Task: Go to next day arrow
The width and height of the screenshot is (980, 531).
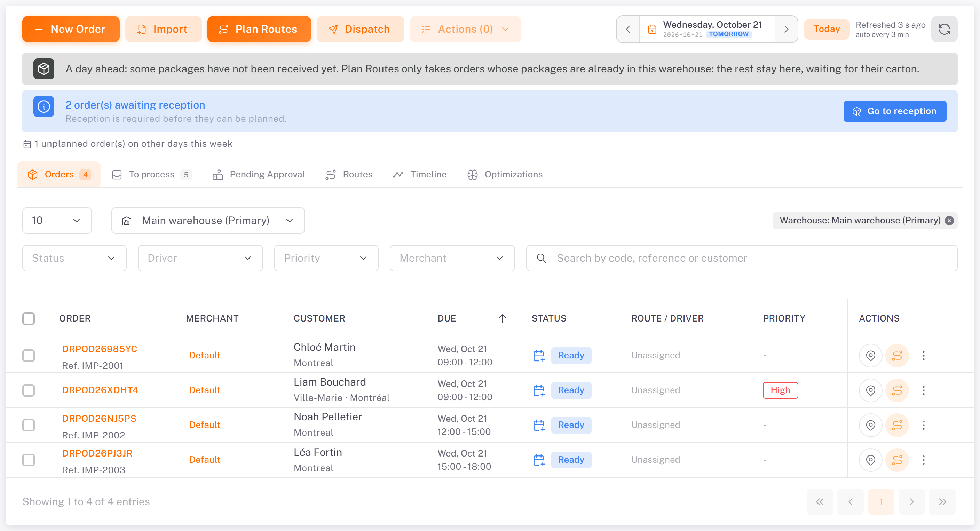Action: (x=786, y=29)
